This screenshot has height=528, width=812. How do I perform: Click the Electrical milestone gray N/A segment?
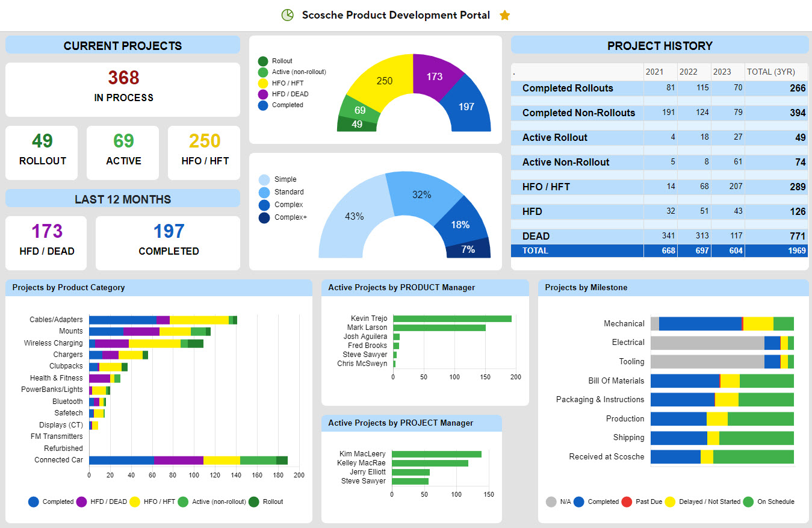(x=707, y=343)
